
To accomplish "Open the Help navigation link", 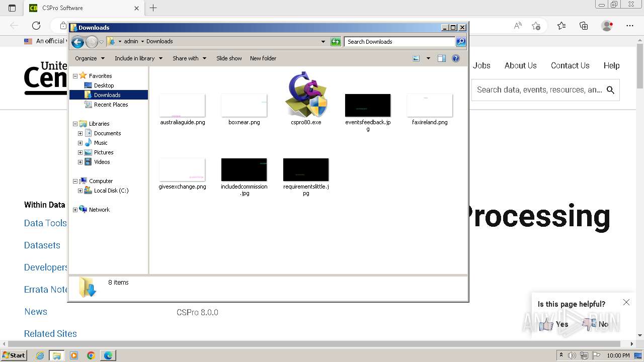I will pyautogui.click(x=612, y=65).
